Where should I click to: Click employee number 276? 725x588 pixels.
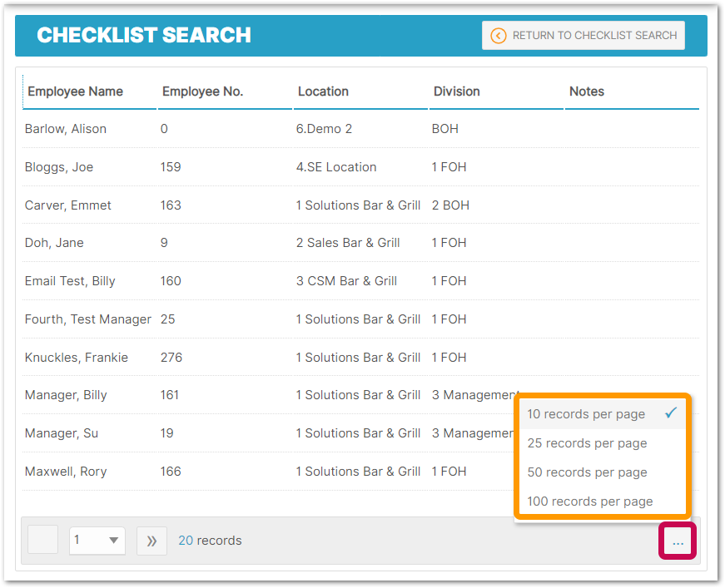point(171,358)
